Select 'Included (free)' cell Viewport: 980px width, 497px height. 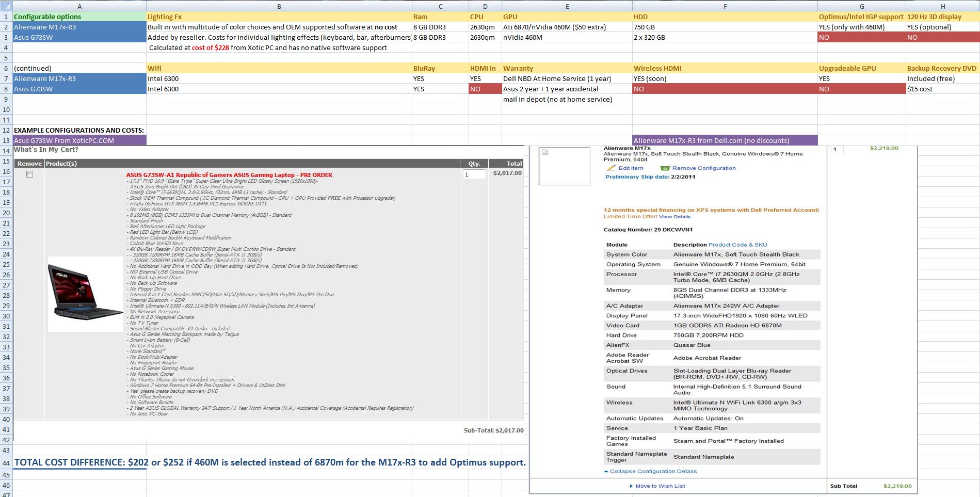click(x=943, y=78)
